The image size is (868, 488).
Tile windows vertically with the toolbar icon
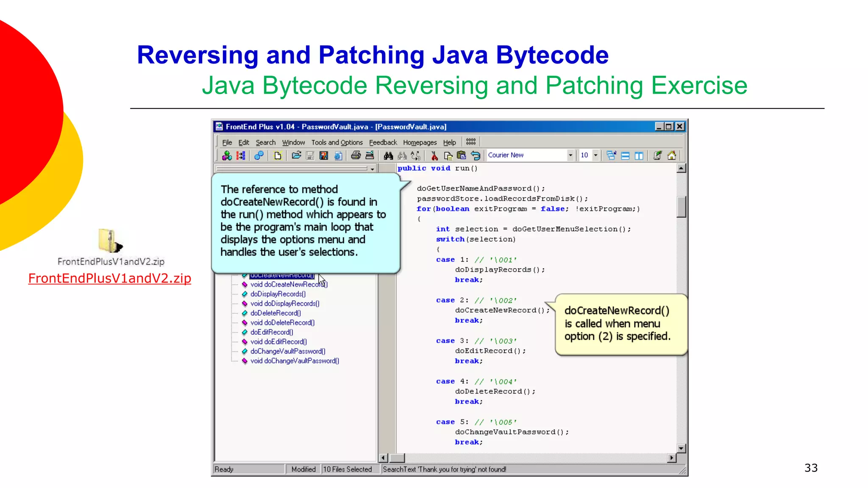639,155
